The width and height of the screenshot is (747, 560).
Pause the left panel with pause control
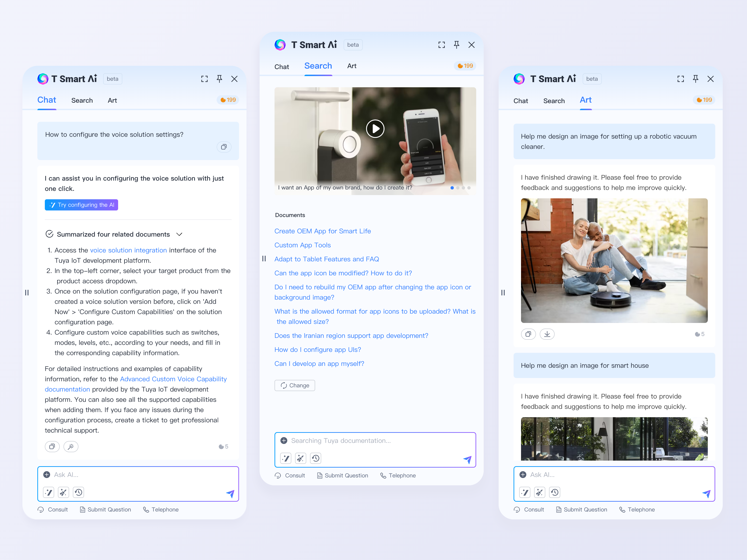click(x=27, y=292)
